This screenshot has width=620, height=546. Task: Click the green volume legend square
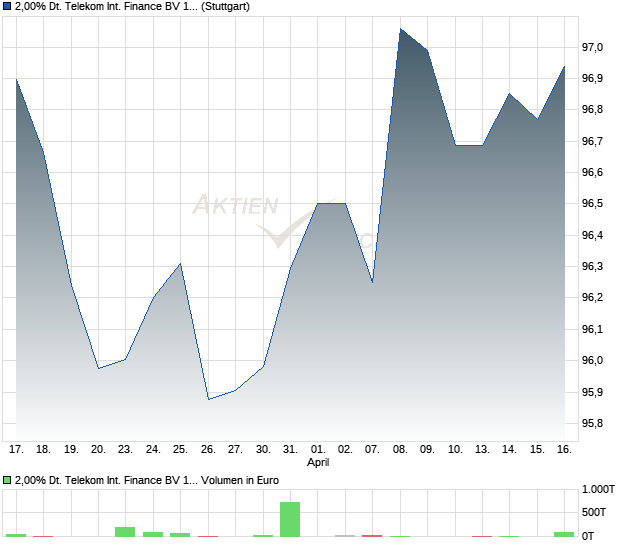coord(7,480)
